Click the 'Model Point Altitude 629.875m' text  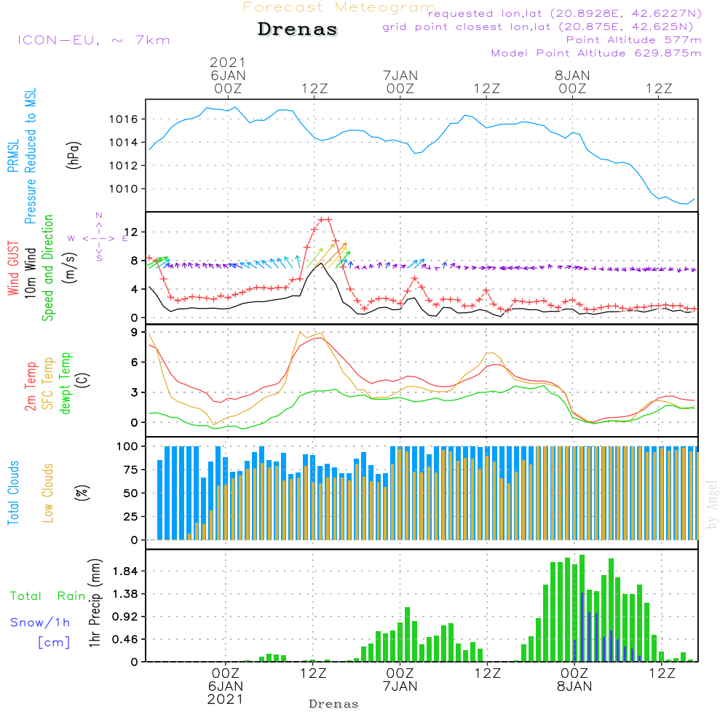pos(596,53)
